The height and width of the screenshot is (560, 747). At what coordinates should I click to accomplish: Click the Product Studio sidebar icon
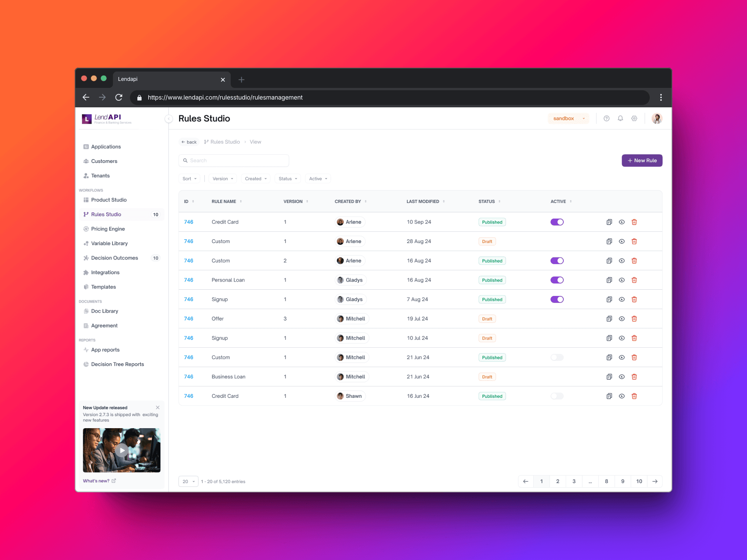86,200
